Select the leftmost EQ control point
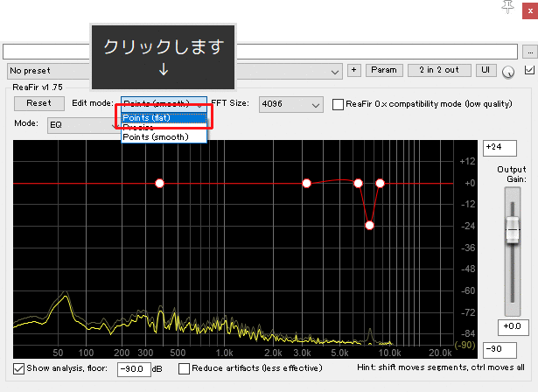This screenshot has width=538, height=392. pyautogui.click(x=159, y=184)
